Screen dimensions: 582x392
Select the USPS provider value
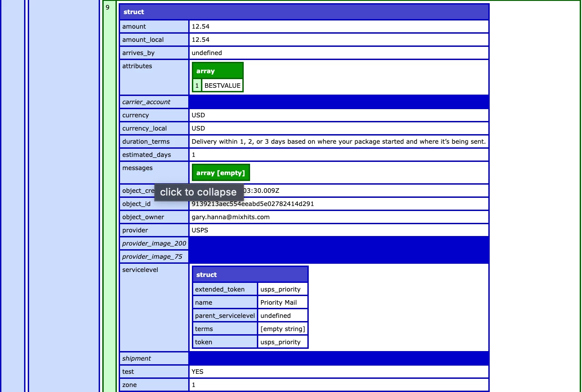click(x=200, y=230)
